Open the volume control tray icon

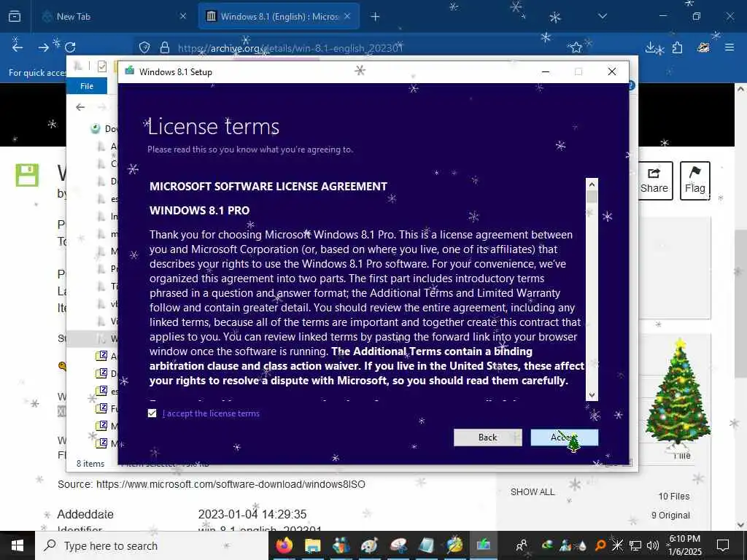coord(653,545)
